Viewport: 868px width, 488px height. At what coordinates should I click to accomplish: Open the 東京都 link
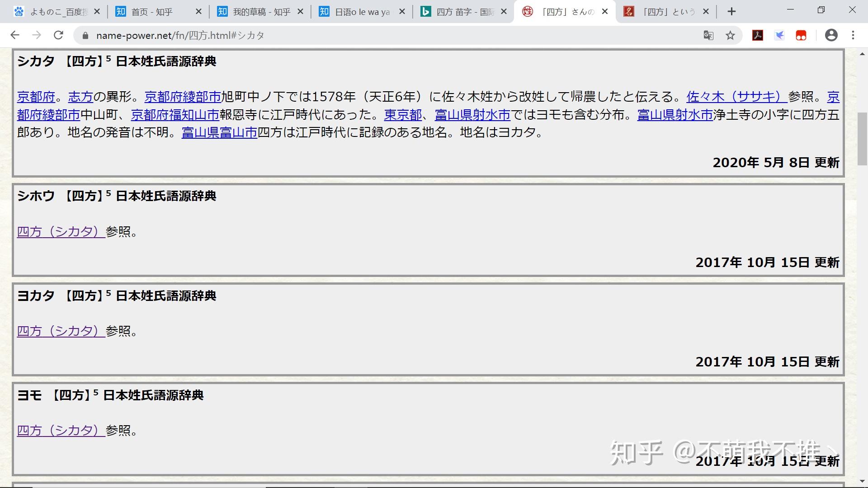coord(403,115)
